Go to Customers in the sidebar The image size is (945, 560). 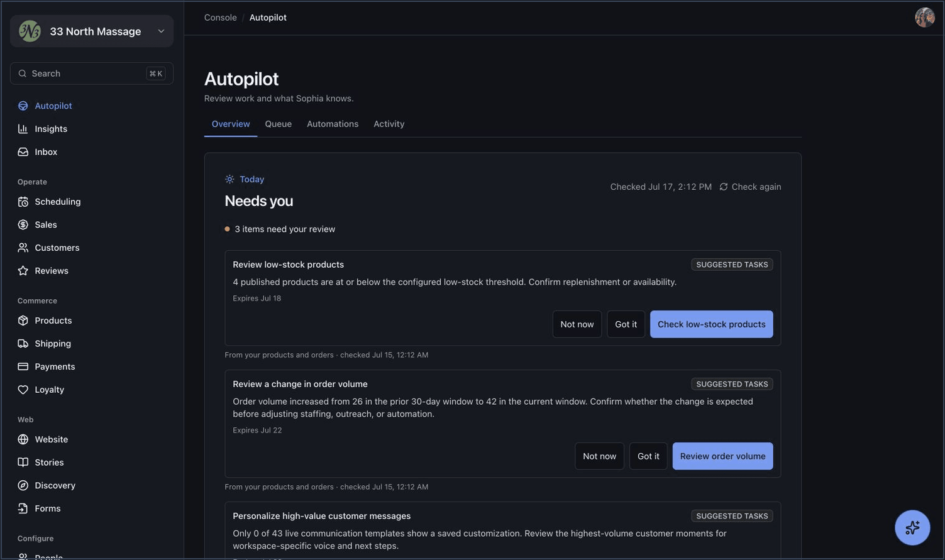pos(92,248)
